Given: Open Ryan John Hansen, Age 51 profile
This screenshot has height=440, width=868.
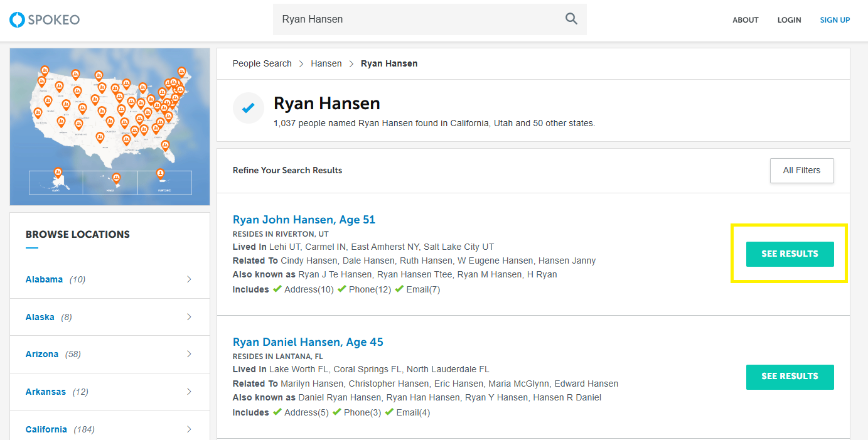Looking at the screenshot, I should [304, 220].
